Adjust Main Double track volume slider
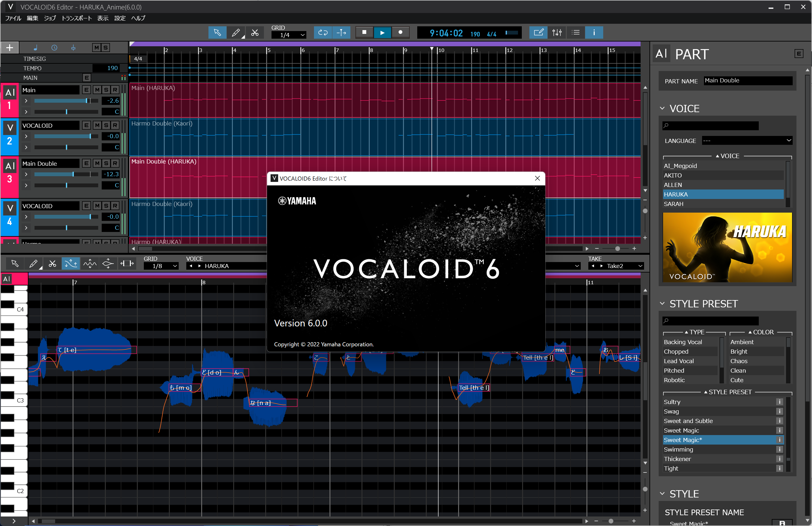812x526 pixels. pyautogui.click(x=66, y=174)
